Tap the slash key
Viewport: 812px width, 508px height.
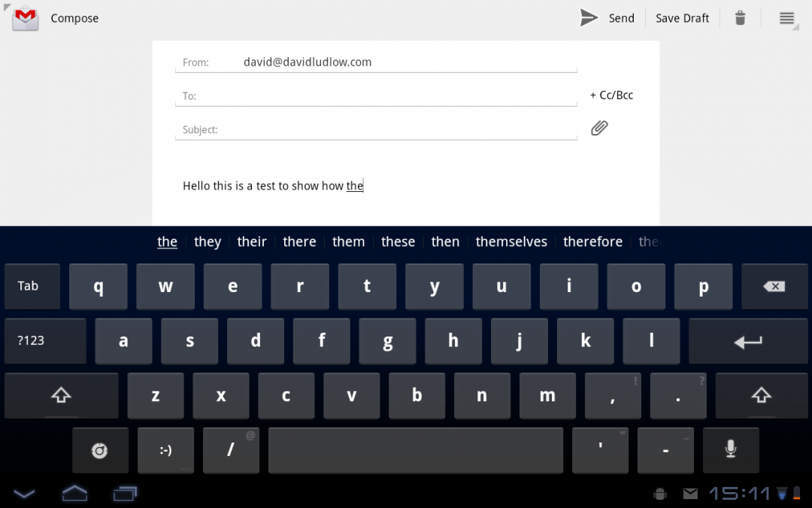coord(231,451)
